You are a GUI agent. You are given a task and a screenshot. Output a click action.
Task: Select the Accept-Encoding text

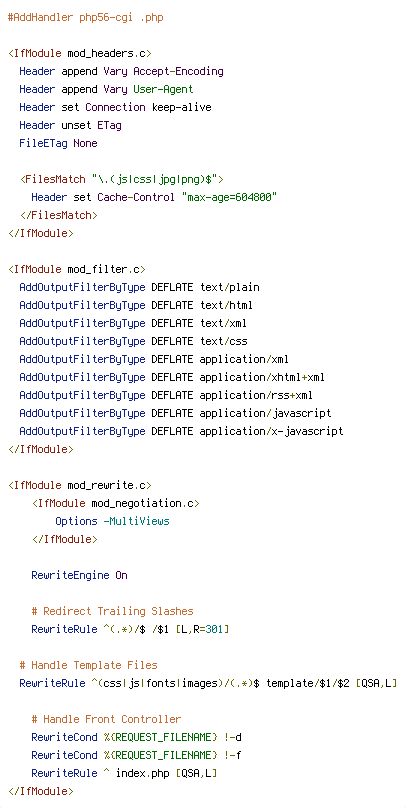click(178, 72)
